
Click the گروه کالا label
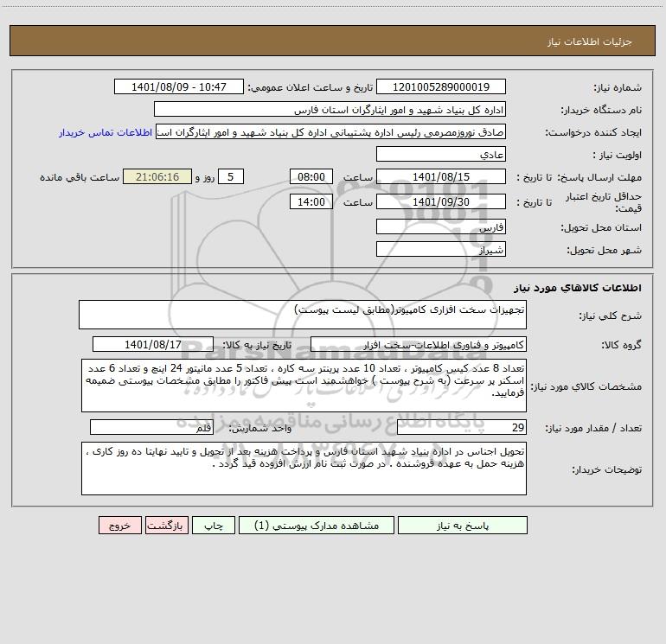pos(622,345)
